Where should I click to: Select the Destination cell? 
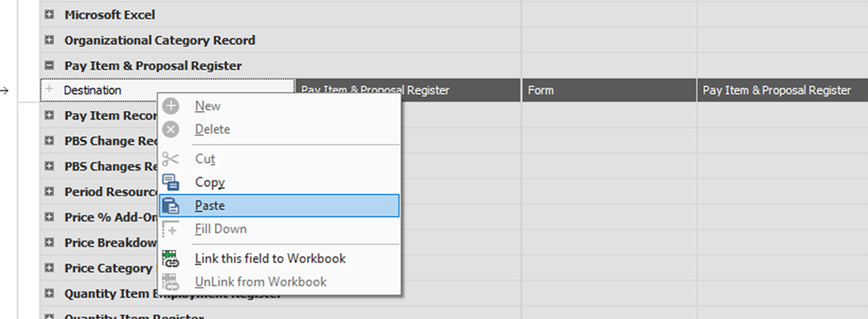[x=93, y=90]
